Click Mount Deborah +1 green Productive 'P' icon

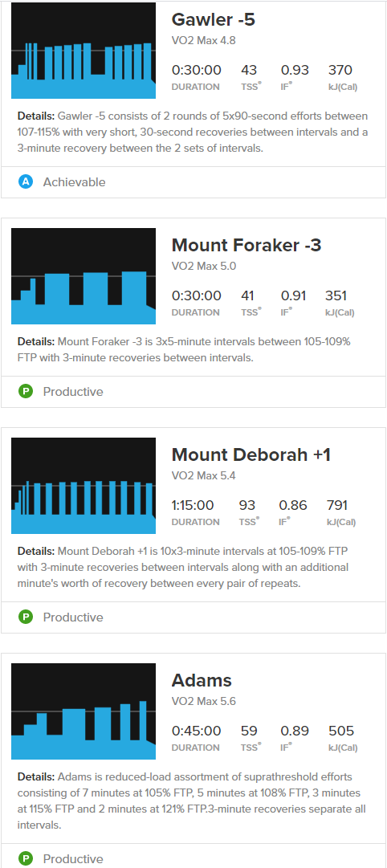point(26,617)
